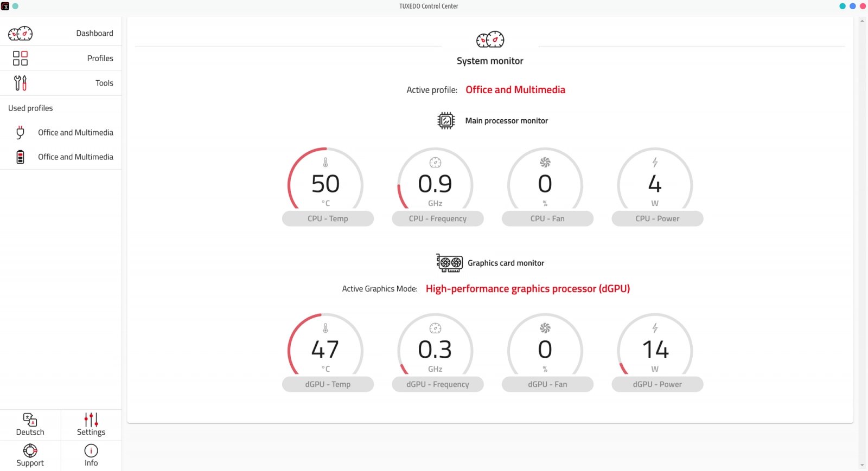Click the thermometer icon in CPU Temp gauge
The width and height of the screenshot is (868, 471).
click(x=325, y=162)
